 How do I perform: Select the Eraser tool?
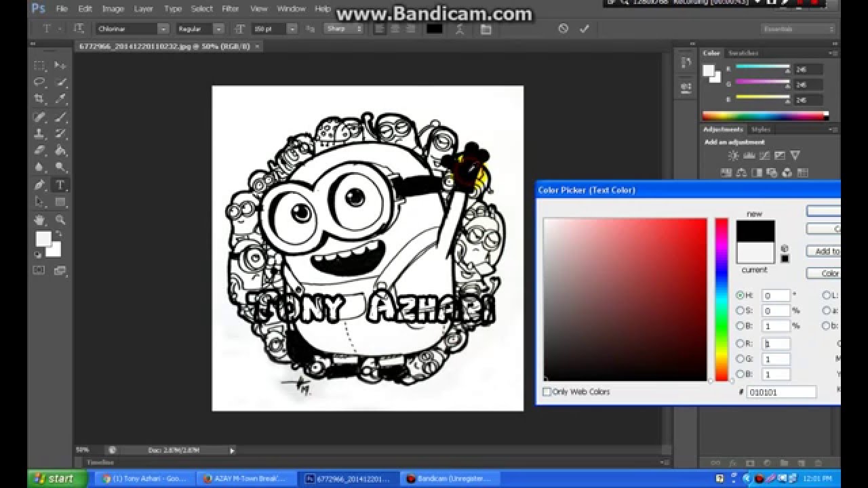pyautogui.click(x=39, y=150)
